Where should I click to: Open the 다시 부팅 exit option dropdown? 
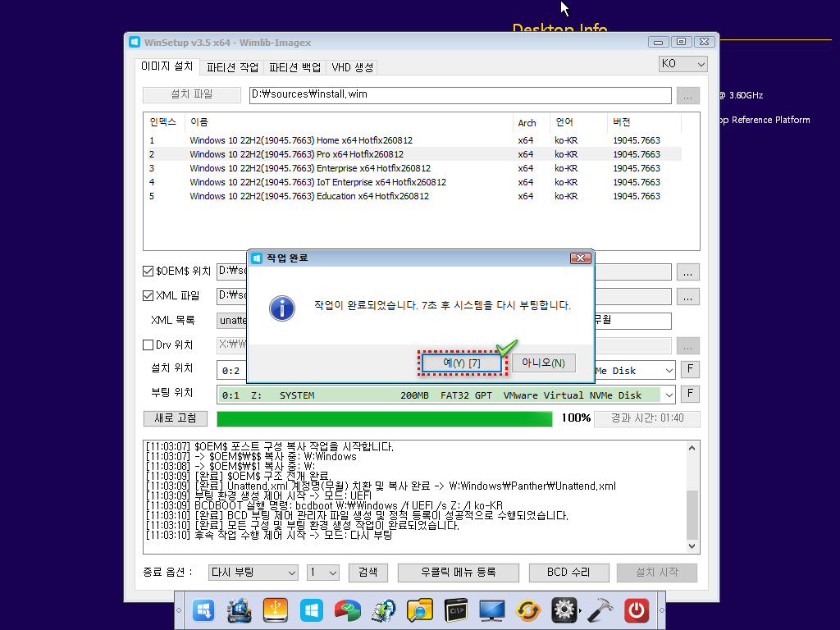point(253,572)
